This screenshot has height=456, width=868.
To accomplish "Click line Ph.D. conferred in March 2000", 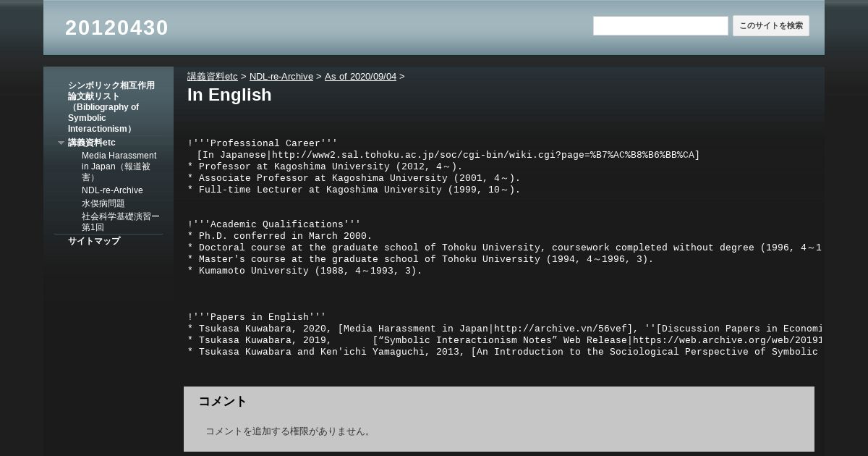I will (x=280, y=236).
